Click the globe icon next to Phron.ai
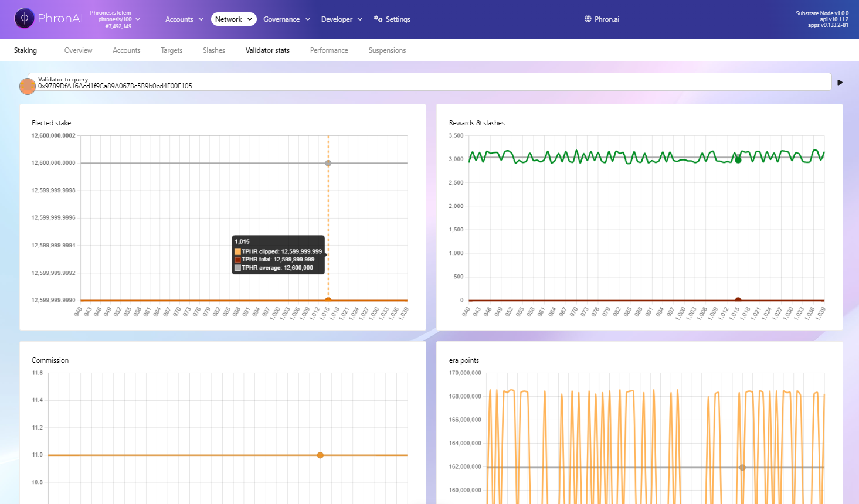Image resolution: width=859 pixels, height=504 pixels. pyautogui.click(x=588, y=19)
